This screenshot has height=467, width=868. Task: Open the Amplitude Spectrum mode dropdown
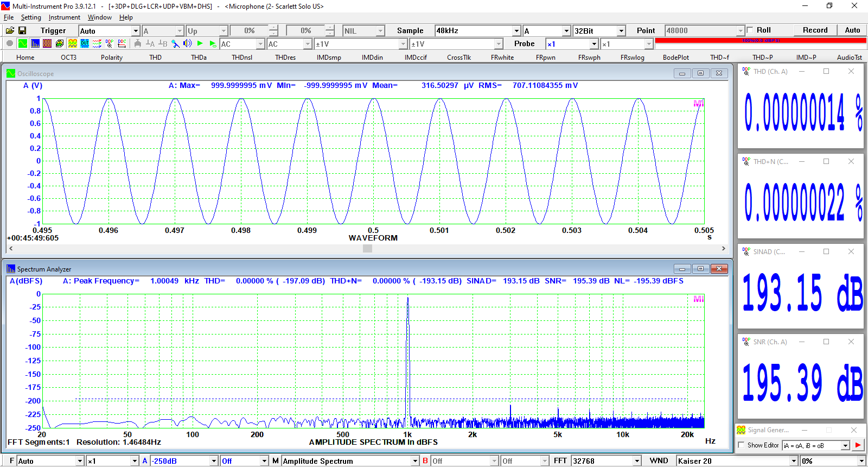pyautogui.click(x=350, y=461)
